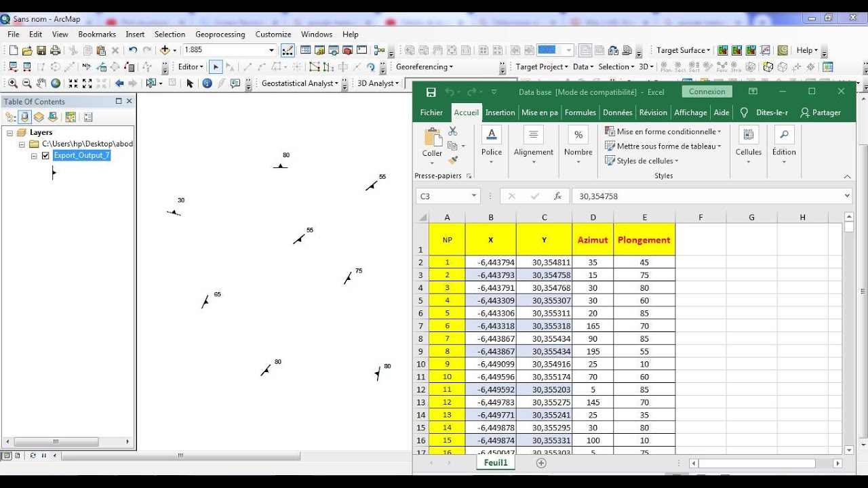The image size is (868, 488).
Task: Switch TOC to List By Visibility
Action: coord(39,117)
